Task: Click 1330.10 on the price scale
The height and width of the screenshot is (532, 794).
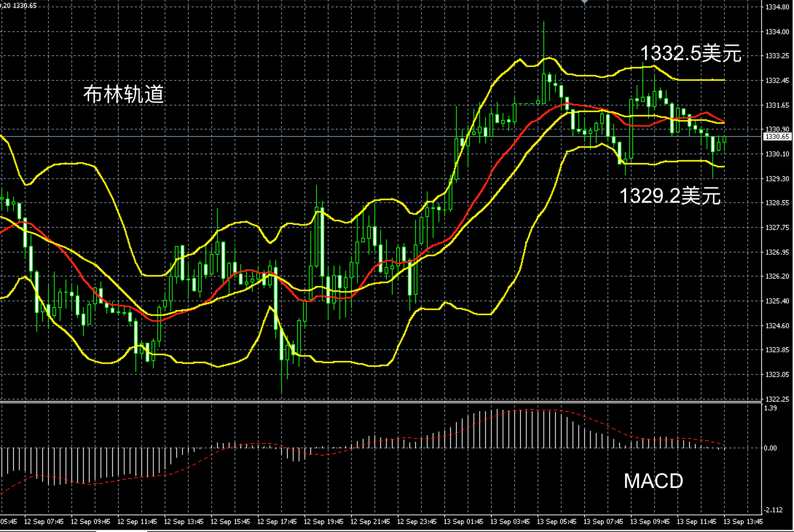Action: coord(777,154)
